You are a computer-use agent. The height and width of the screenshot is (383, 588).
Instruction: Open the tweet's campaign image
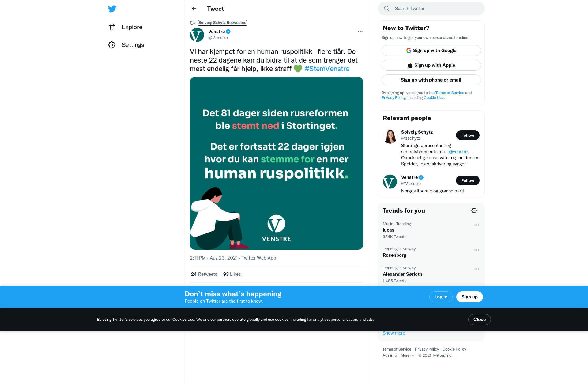(x=276, y=163)
